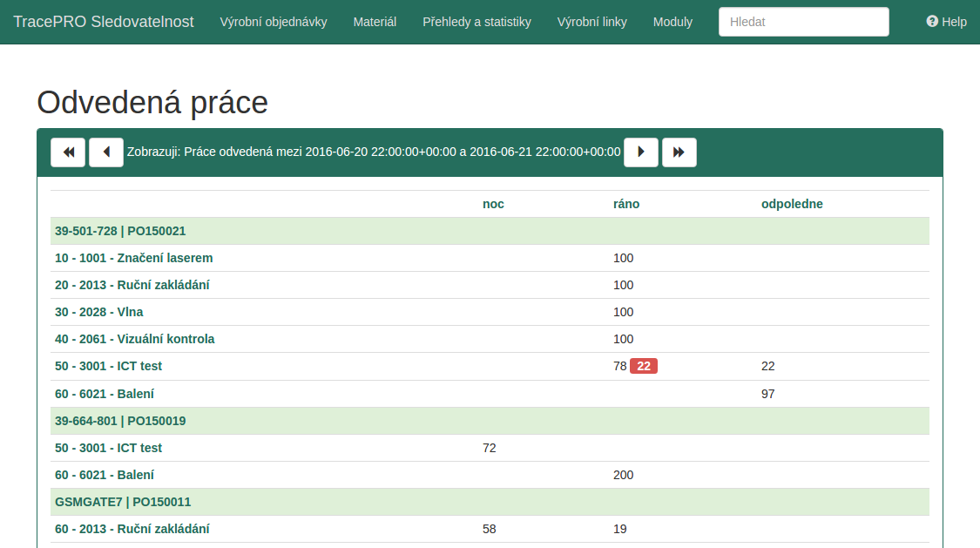Screen dimensions: 980x548
Task: Open 60 - 6021 - Balení under PO150019
Action: 105,475
